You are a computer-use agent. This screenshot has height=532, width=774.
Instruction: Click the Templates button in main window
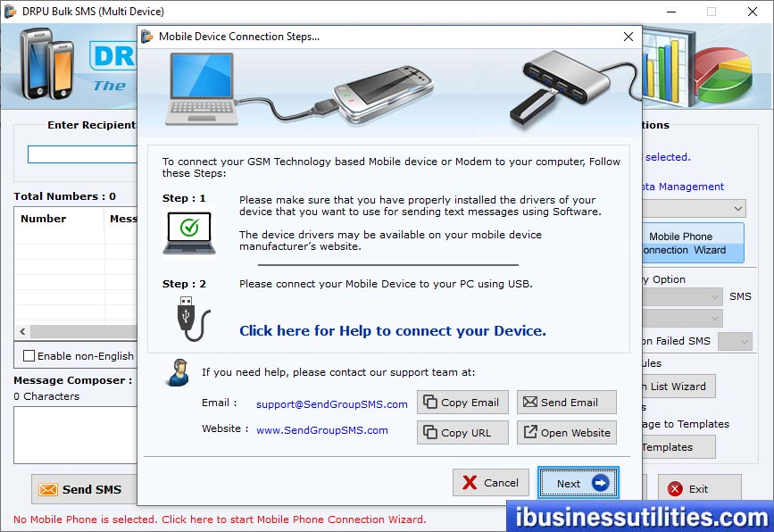[678, 447]
